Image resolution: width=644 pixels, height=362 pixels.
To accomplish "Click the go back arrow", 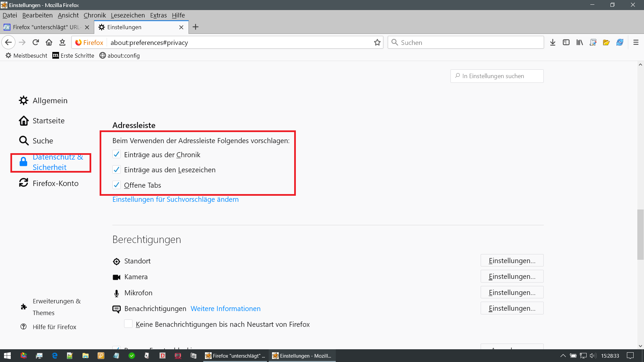I will [x=8, y=42].
